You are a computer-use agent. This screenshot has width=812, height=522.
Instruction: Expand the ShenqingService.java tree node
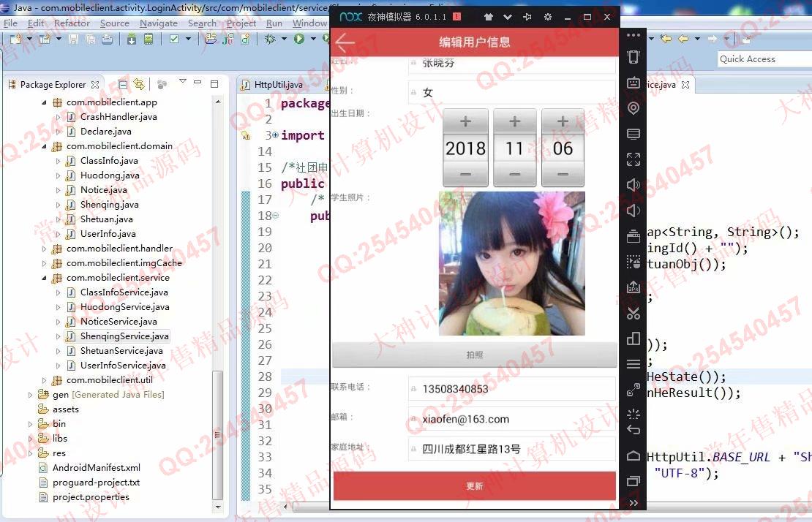click(58, 336)
